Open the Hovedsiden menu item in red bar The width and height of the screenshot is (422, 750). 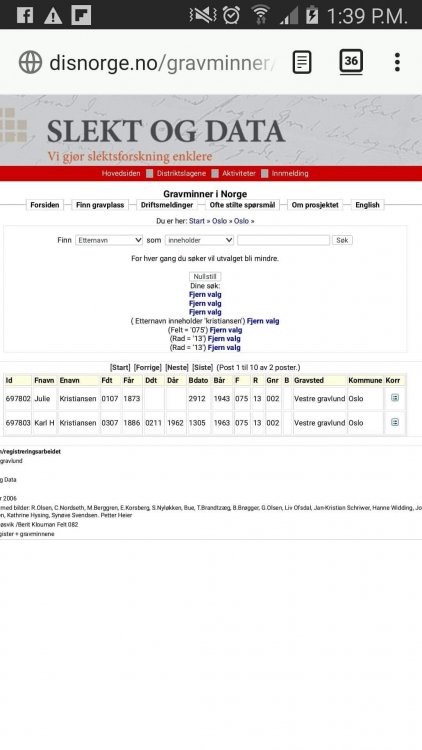point(121,173)
